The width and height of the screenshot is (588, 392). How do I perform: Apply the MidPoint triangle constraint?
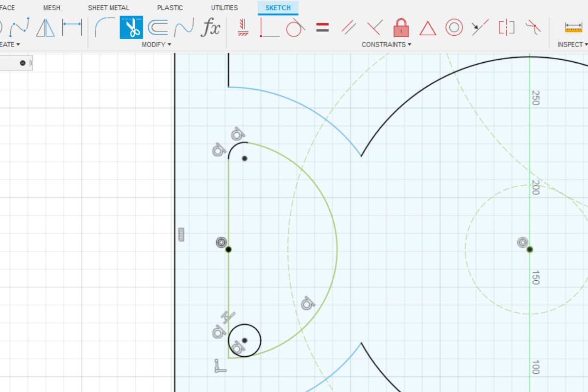[428, 28]
